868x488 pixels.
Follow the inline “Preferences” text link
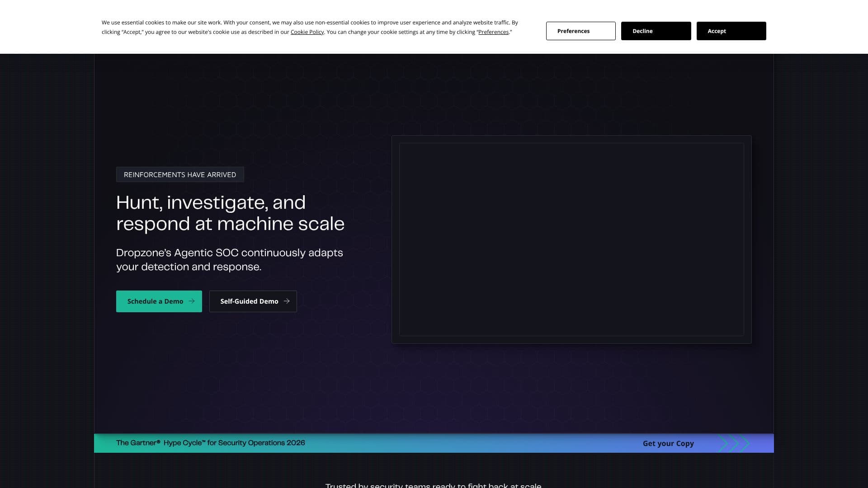[x=493, y=32]
